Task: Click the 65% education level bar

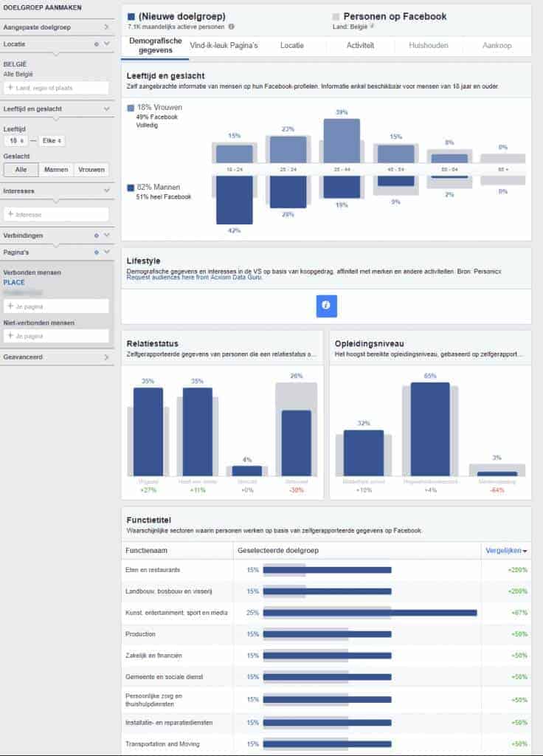Action: click(430, 429)
